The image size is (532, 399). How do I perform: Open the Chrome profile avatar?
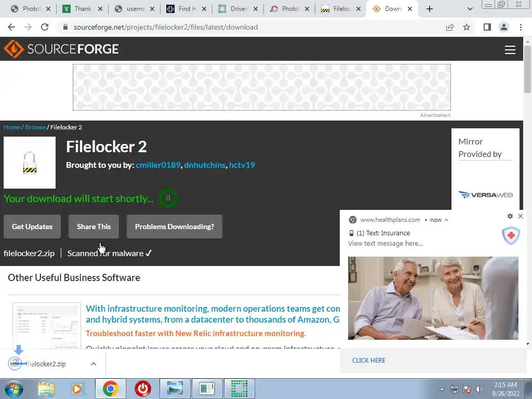[504, 27]
